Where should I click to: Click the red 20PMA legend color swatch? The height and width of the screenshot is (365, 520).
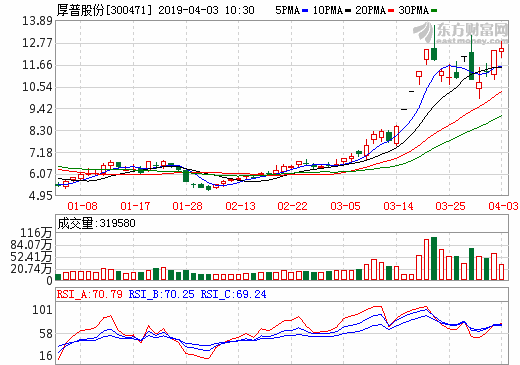391,11
